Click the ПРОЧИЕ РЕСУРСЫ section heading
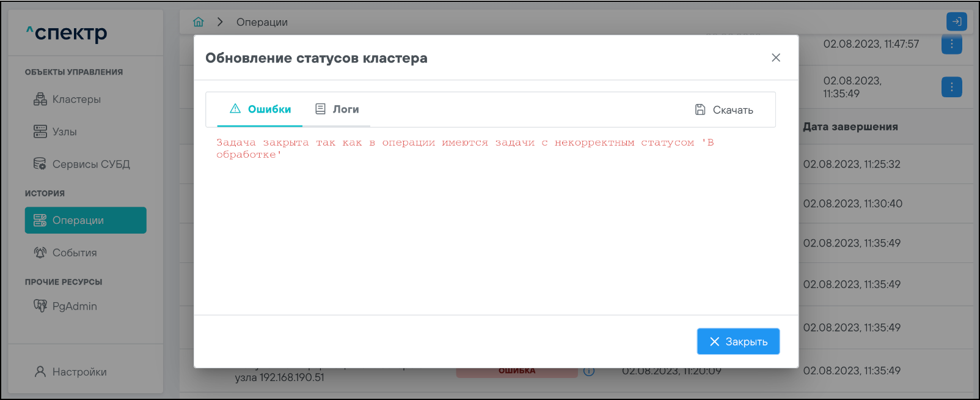Image resolution: width=980 pixels, height=400 pixels. pyautogui.click(x=64, y=282)
